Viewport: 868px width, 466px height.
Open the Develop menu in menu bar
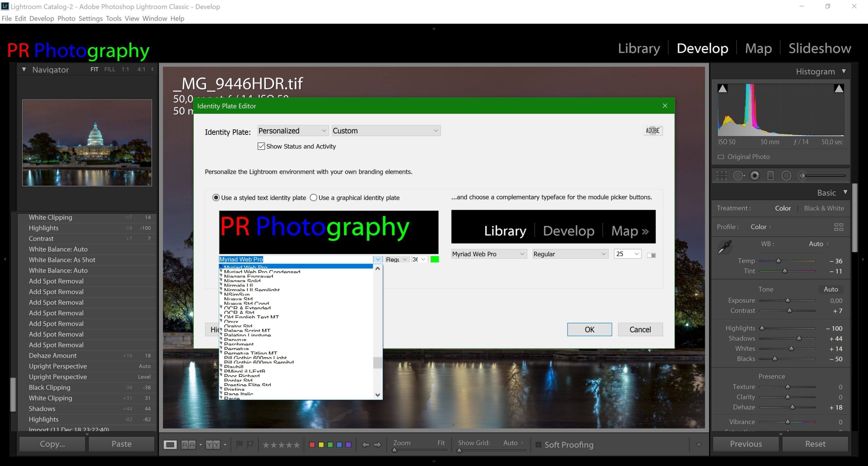click(41, 18)
